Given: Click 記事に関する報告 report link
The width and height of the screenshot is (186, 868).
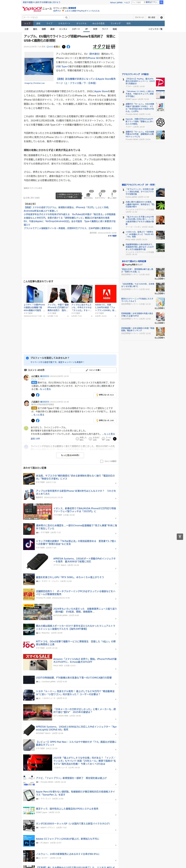Looking at the screenshot, I should [x=31, y=198].
